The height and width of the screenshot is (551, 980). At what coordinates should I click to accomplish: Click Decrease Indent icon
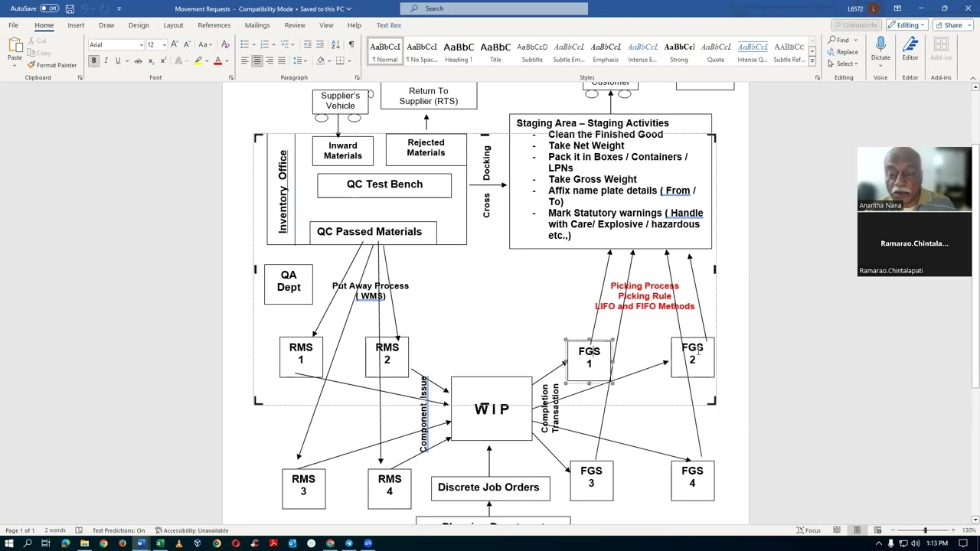point(307,44)
